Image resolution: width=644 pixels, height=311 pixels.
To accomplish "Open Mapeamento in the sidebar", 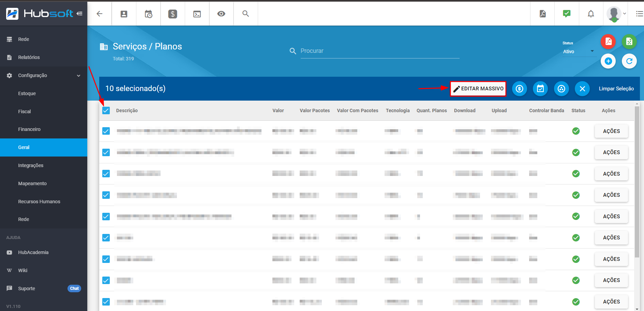I will [x=44, y=183].
